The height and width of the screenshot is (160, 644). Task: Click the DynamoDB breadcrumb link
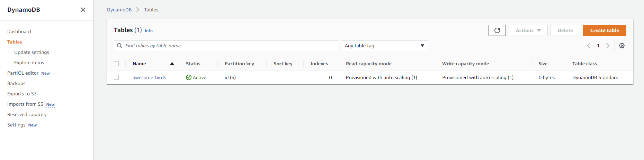click(x=119, y=10)
